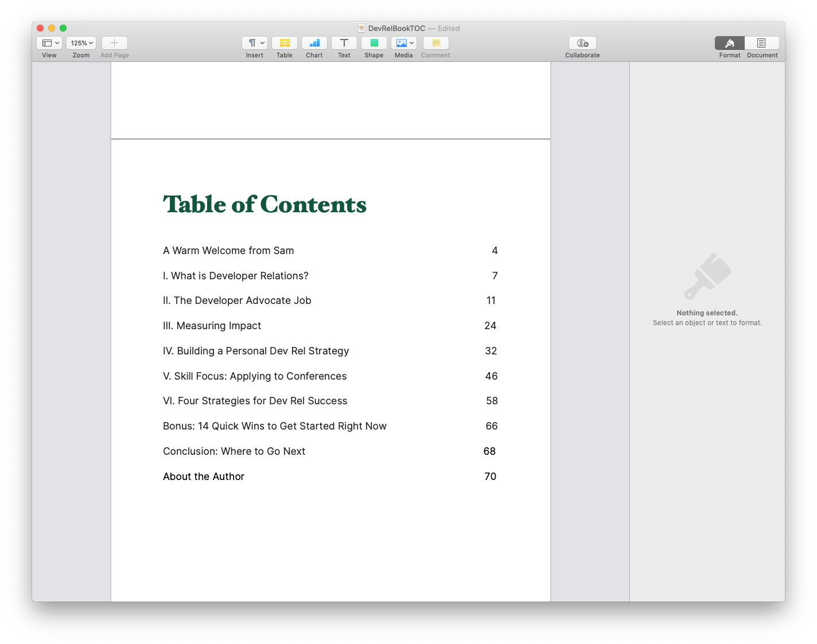The width and height of the screenshot is (817, 644).
Task: Insert a Chart using the toolbar
Action: click(x=314, y=43)
